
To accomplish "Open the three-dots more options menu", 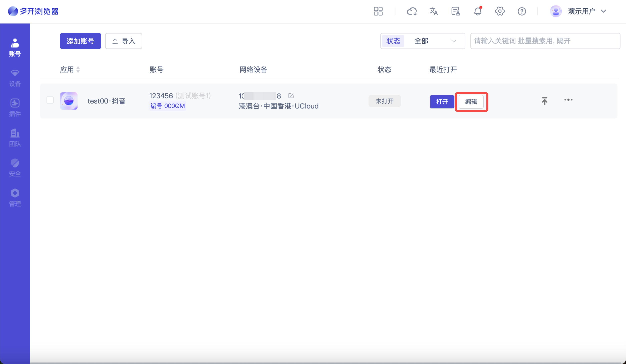I will pyautogui.click(x=568, y=100).
